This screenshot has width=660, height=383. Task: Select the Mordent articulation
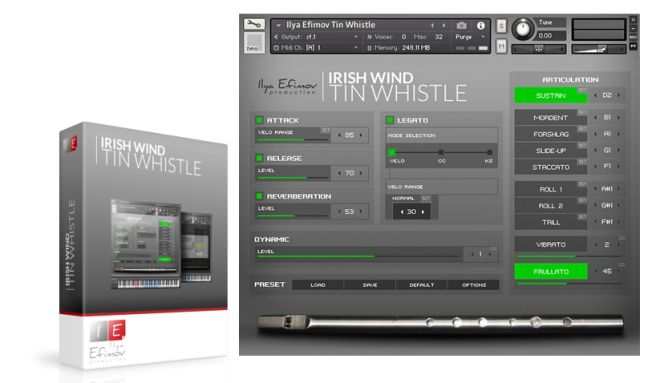pos(551,118)
